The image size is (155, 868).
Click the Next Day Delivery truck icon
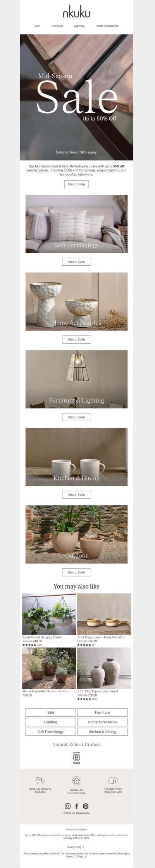click(40, 780)
